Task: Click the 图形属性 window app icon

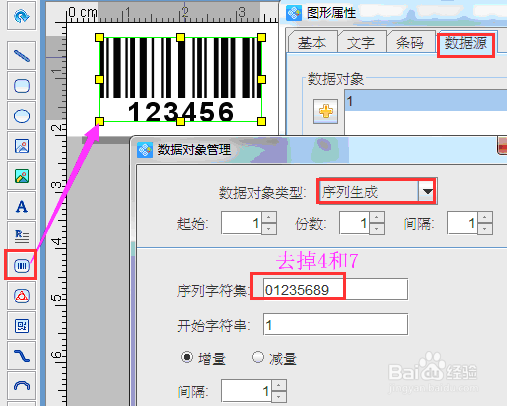Action: click(x=294, y=13)
